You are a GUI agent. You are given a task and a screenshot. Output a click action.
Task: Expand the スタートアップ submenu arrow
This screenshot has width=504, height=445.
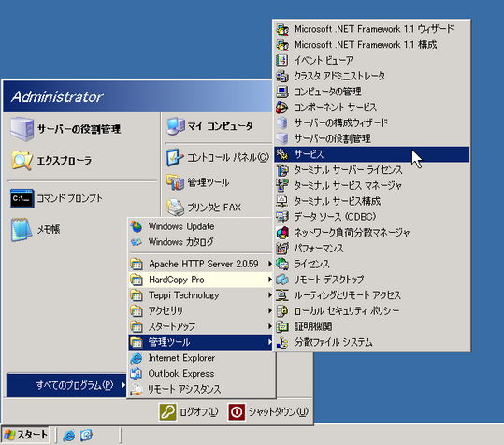coord(270,326)
